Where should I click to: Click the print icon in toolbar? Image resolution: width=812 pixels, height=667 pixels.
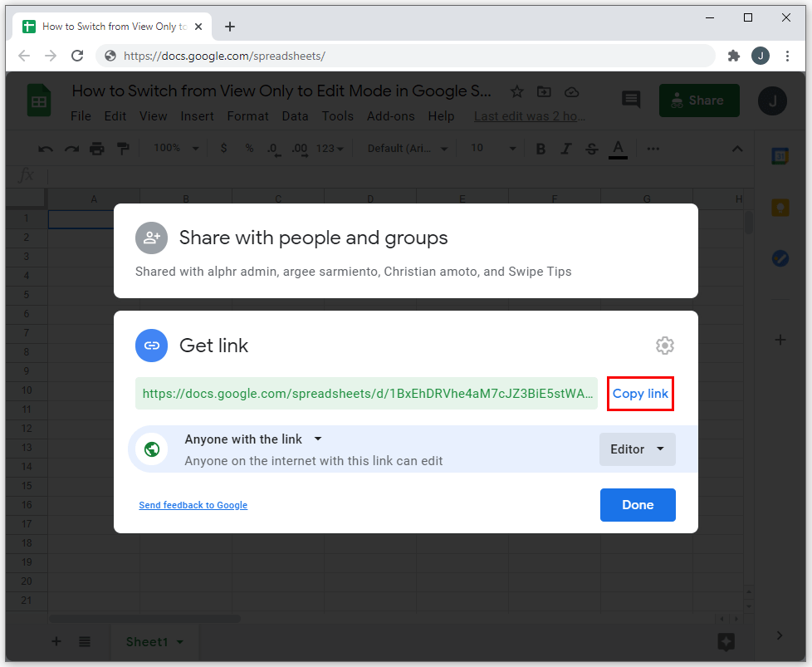click(x=97, y=149)
